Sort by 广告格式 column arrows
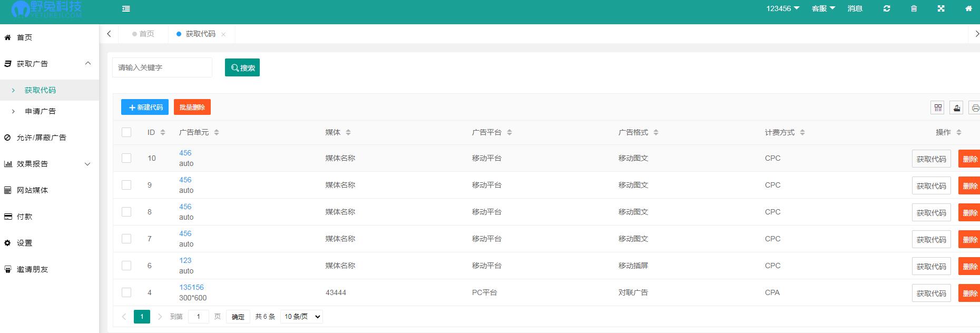This screenshot has height=333, width=980. [x=656, y=132]
